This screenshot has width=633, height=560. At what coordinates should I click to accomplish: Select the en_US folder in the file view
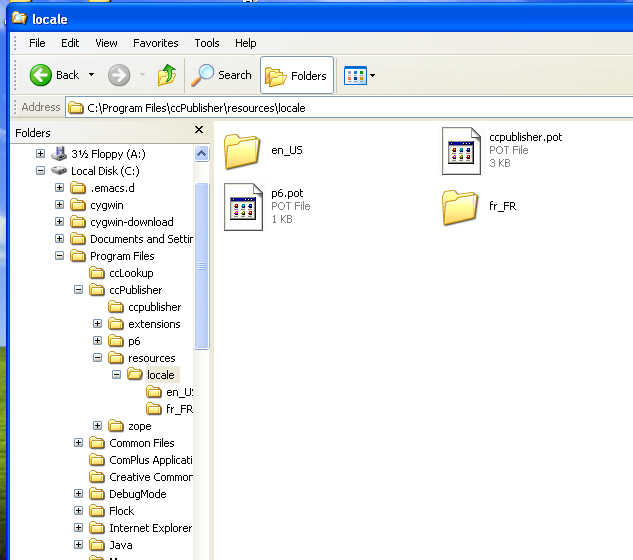pyautogui.click(x=242, y=151)
